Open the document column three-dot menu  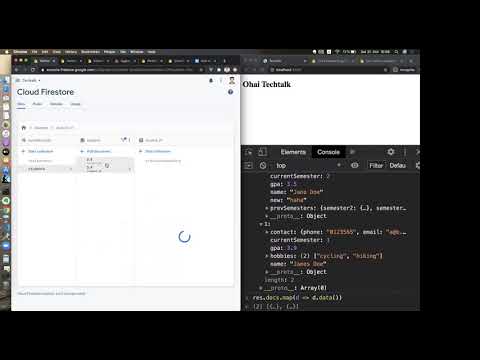(130, 140)
